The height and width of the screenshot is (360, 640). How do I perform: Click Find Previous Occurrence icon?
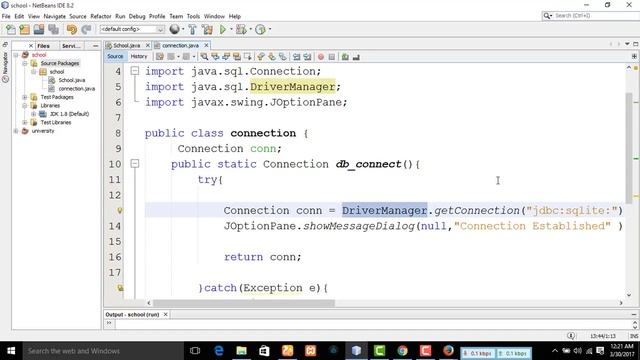point(215,57)
